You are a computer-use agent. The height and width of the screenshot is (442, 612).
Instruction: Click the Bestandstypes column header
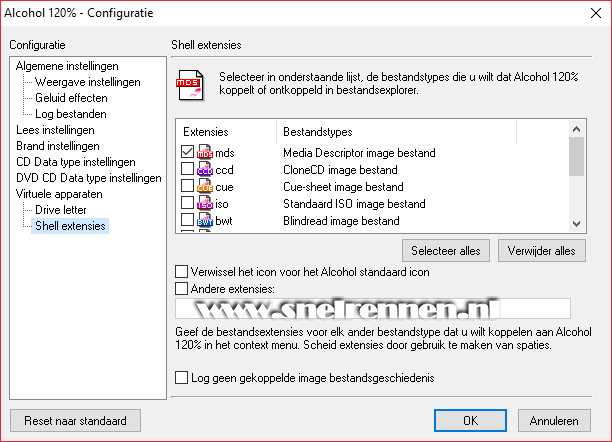[397, 132]
